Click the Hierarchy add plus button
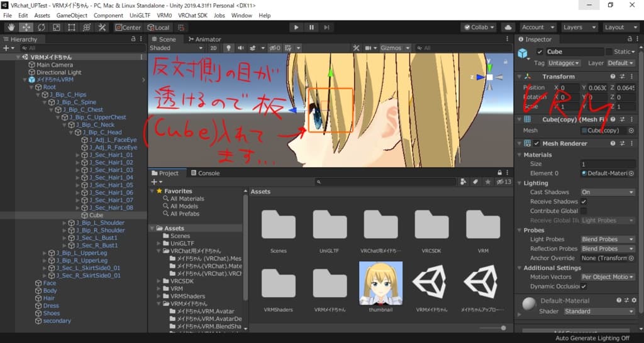This screenshot has height=343, width=644. pyautogui.click(x=8, y=48)
